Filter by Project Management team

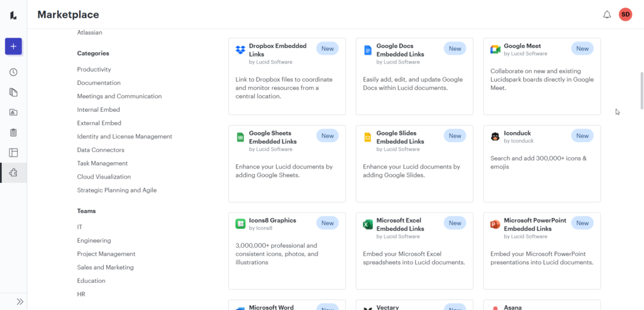tap(106, 254)
